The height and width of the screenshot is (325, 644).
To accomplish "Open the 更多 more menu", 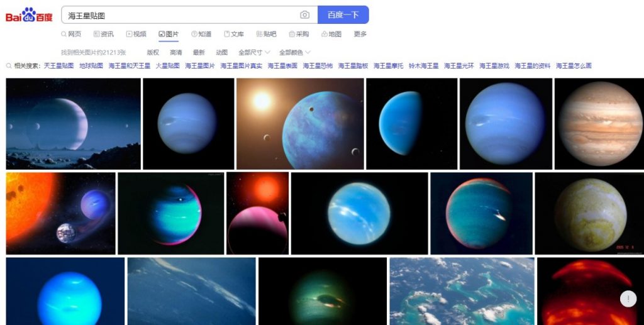I will click(360, 34).
